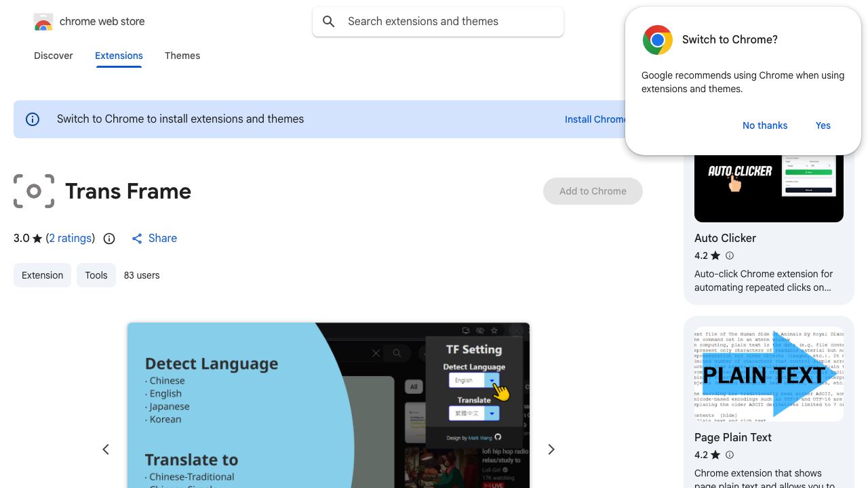Click the Auto Clicker description text
The width and height of the screenshot is (868, 488).
764,281
